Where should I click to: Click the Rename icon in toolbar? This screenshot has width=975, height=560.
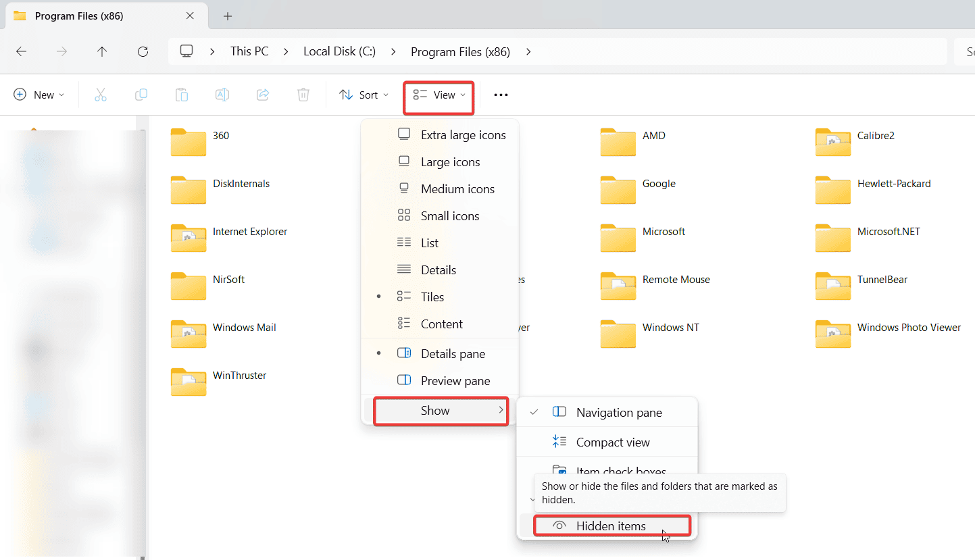[x=222, y=95]
